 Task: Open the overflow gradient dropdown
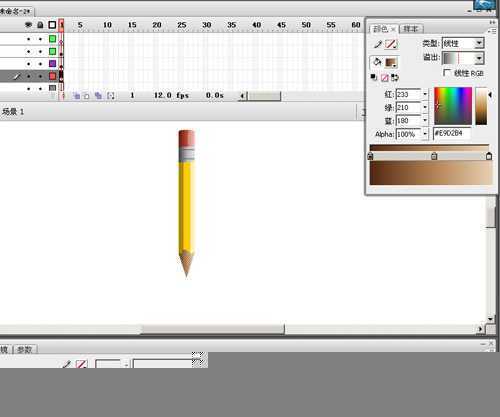click(463, 58)
